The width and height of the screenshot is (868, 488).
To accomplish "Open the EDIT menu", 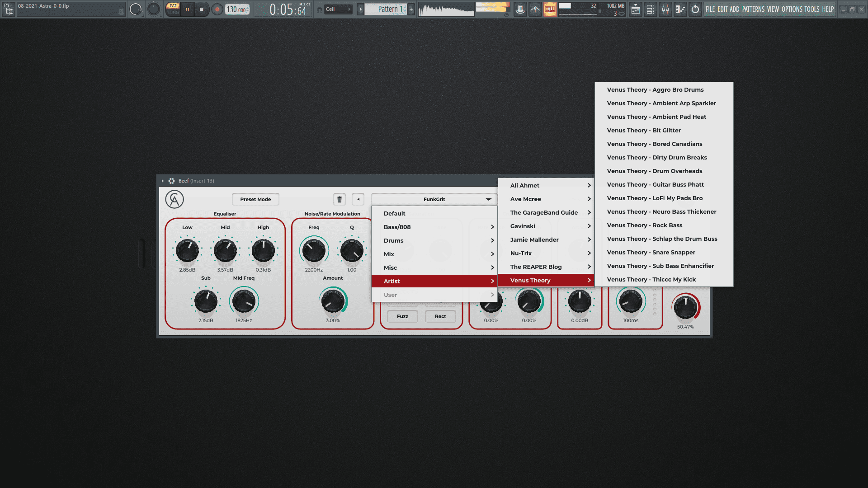I will point(722,9).
